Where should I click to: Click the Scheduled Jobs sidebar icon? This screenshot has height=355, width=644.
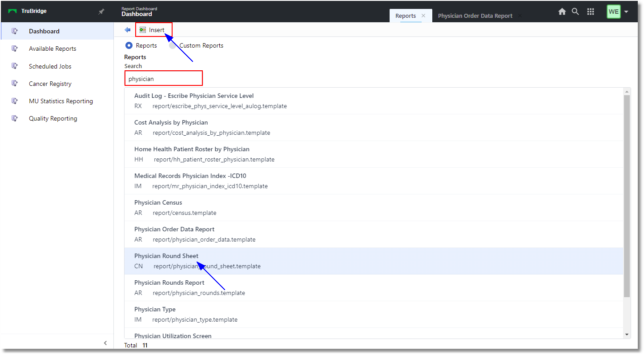(x=15, y=66)
